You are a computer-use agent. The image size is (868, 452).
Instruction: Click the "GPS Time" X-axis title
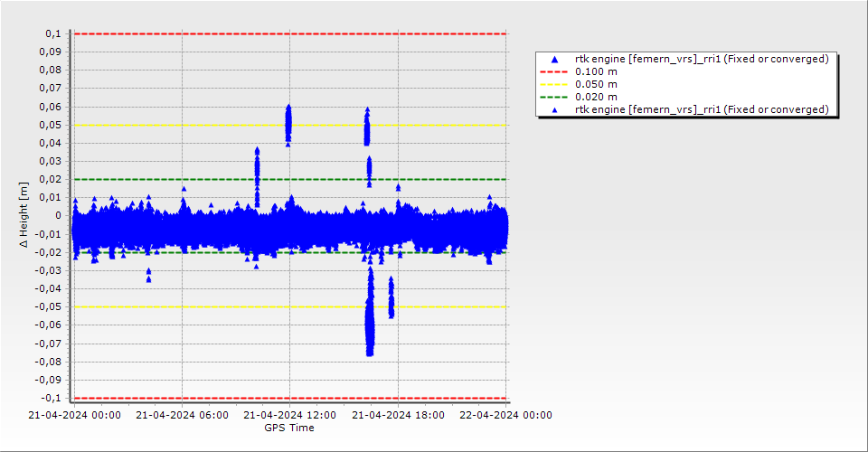pos(289,428)
